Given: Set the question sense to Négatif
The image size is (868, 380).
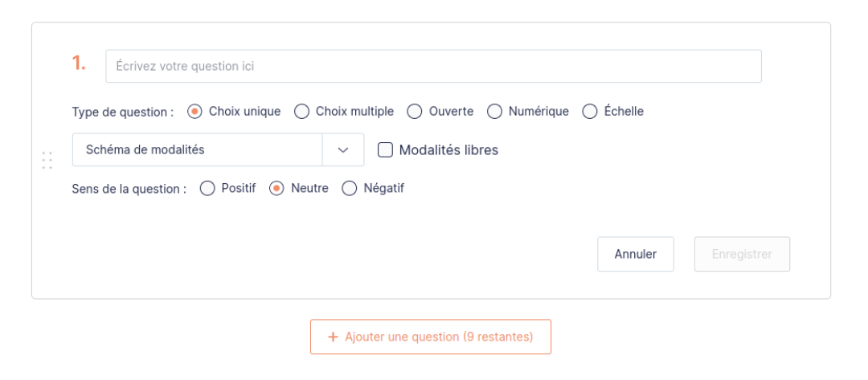Looking at the screenshot, I should pyautogui.click(x=349, y=189).
